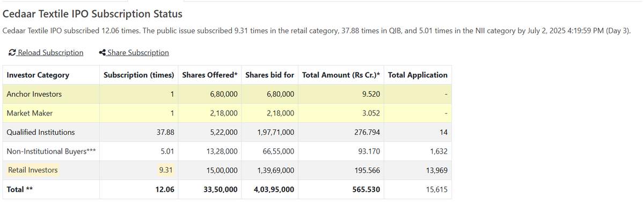Select the 93.170 total amount value
Screen dimensions: 644x202
[x=369, y=151]
